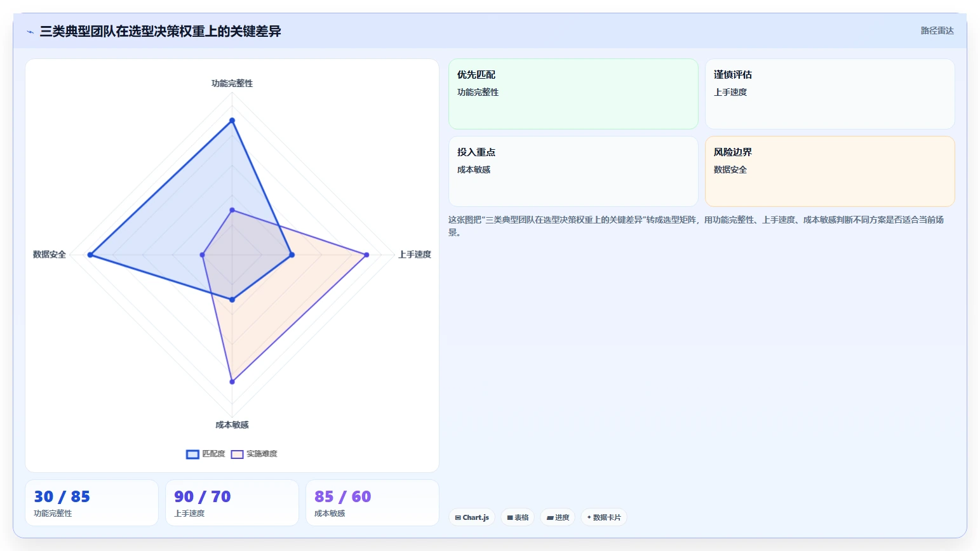This screenshot has width=980, height=551.
Task: Click the 路径雷达 label in the header
Action: 937,30
